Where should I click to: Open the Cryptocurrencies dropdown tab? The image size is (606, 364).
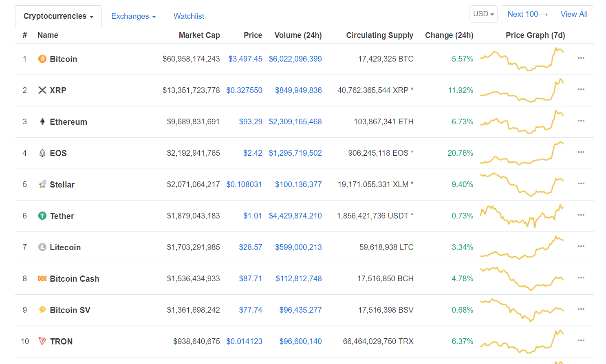58,16
